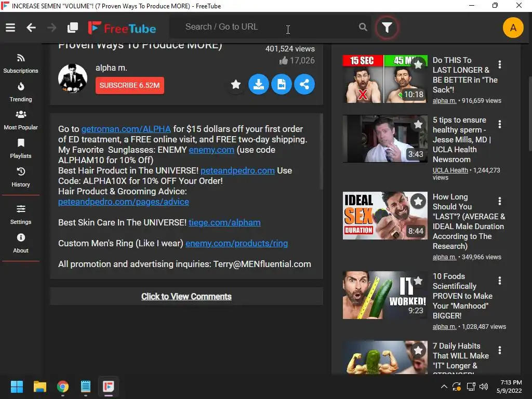
Task: Open the hamburger sidebar menu
Action: [10, 28]
